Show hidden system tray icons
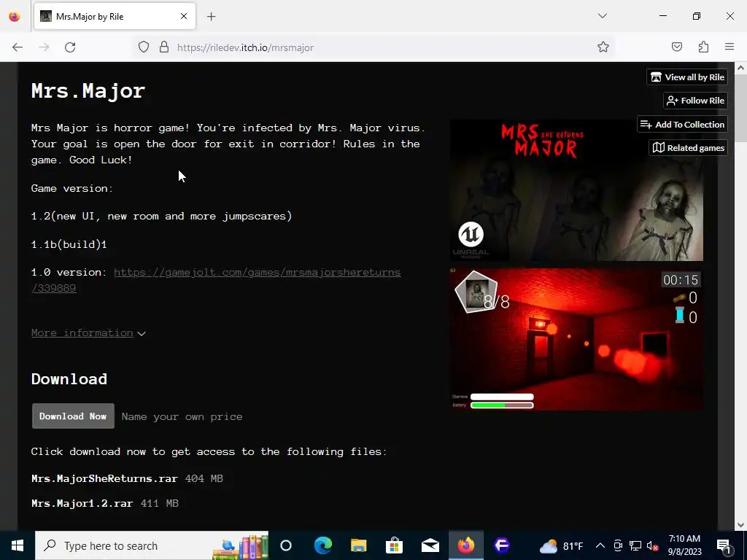The width and height of the screenshot is (747, 560). point(600,545)
